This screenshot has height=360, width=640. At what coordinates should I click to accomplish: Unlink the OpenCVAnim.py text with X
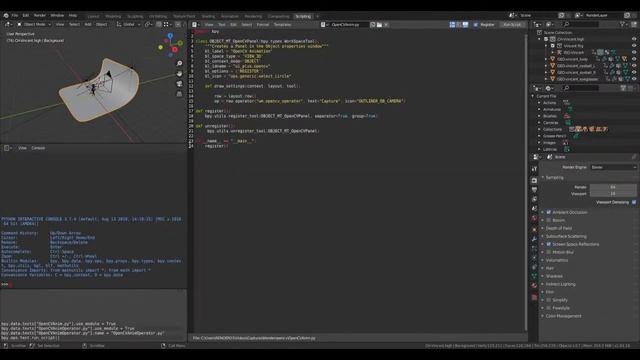coord(386,24)
